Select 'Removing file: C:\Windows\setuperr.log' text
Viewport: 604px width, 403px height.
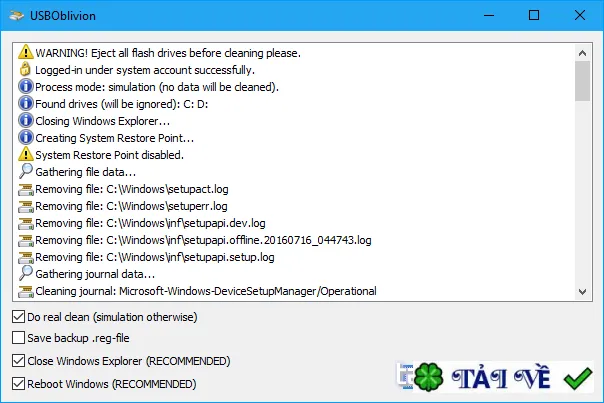click(x=131, y=206)
